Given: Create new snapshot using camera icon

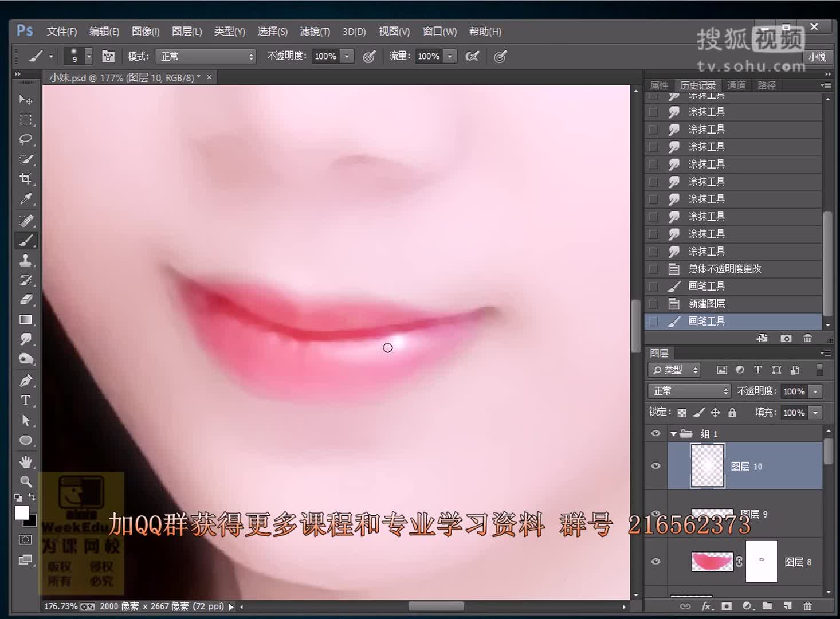Looking at the screenshot, I should [786, 338].
